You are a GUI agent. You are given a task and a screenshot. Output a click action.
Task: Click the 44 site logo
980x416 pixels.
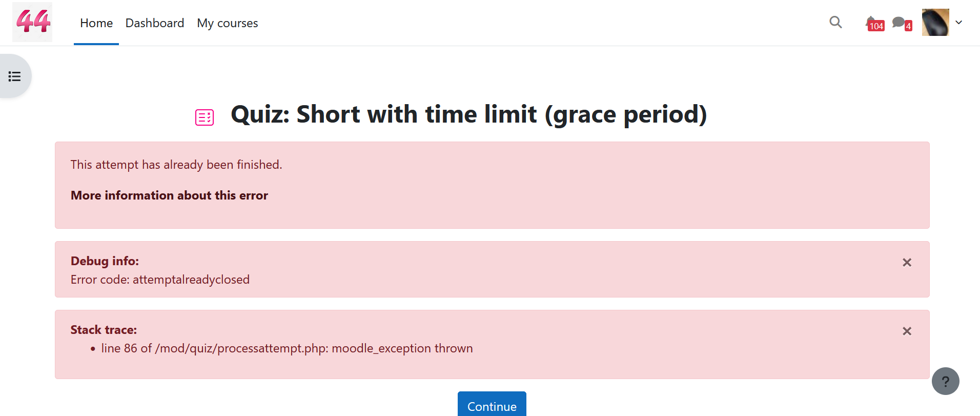32,22
